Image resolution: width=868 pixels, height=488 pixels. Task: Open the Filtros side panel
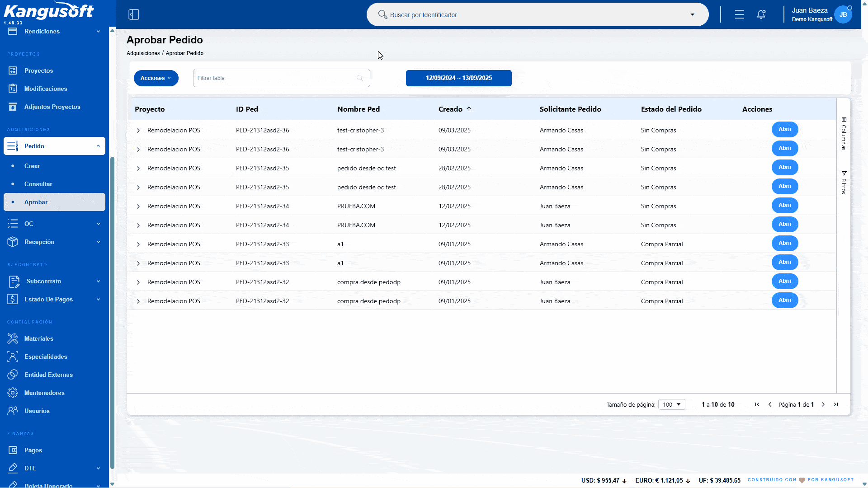[x=844, y=183]
